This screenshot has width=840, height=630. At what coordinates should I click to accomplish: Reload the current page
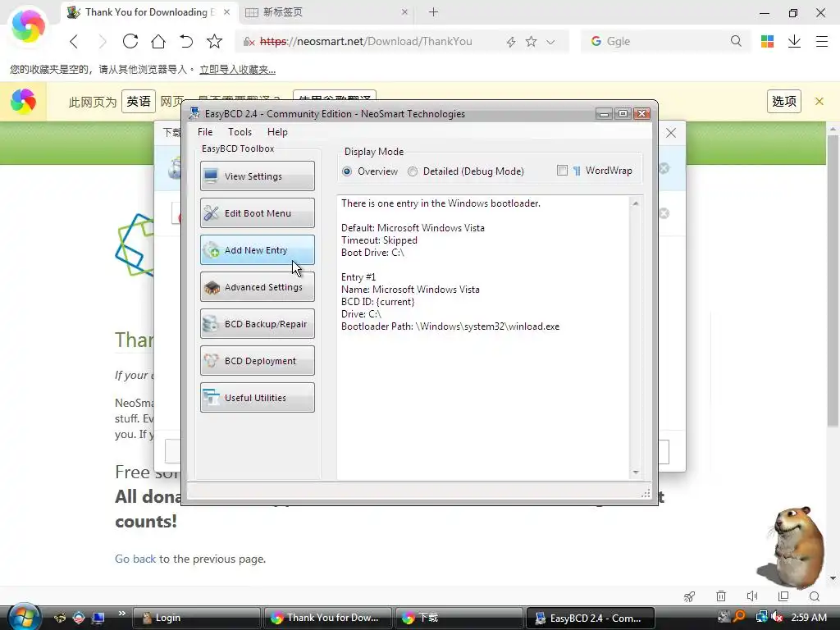[x=130, y=41]
